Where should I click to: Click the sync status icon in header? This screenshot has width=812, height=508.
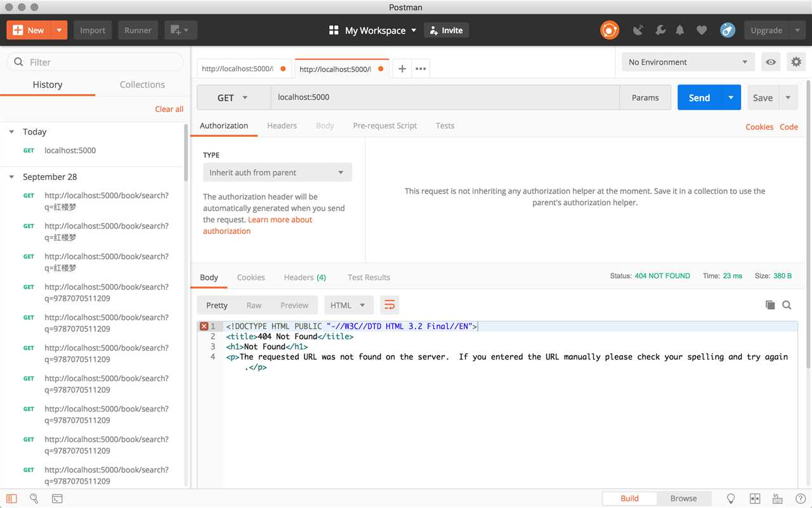pyautogui.click(x=610, y=30)
